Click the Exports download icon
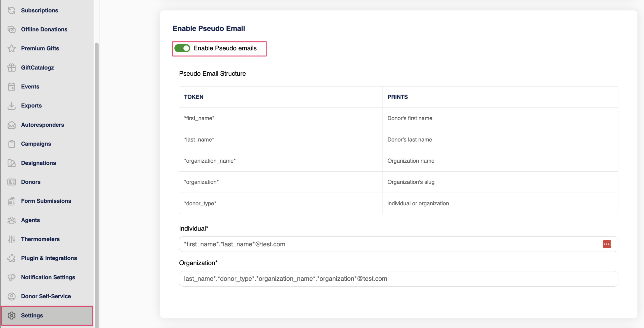This screenshot has width=644, height=328. [12, 106]
